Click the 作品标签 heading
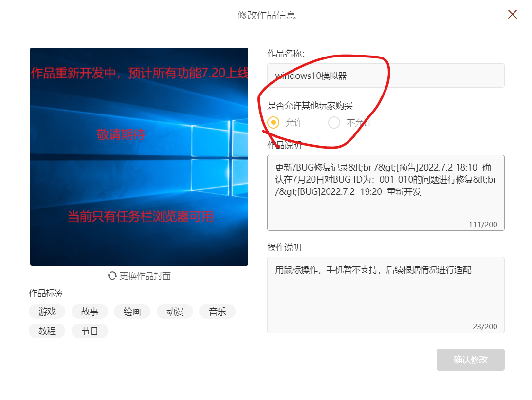The height and width of the screenshot is (400, 532). (x=46, y=293)
